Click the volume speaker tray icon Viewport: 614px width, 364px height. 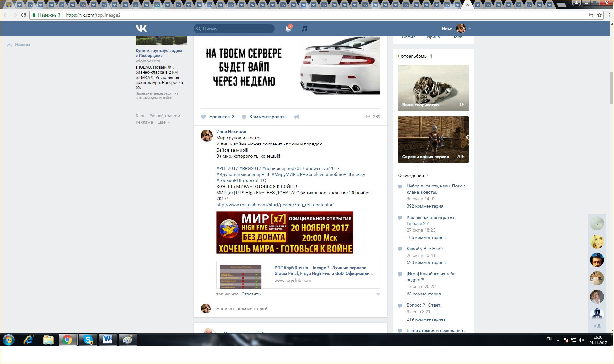point(581,340)
